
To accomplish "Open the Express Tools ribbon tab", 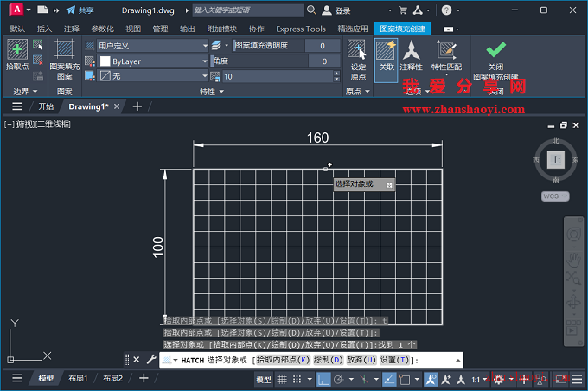I will pyautogui.click(x=301, y=29).
